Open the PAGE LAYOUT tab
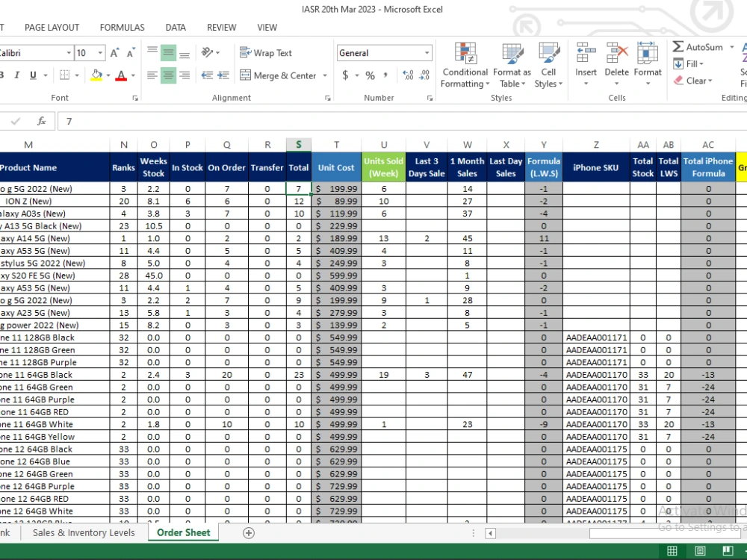The height and width of the screenshot is (560, 747). [x=52, y=28]
